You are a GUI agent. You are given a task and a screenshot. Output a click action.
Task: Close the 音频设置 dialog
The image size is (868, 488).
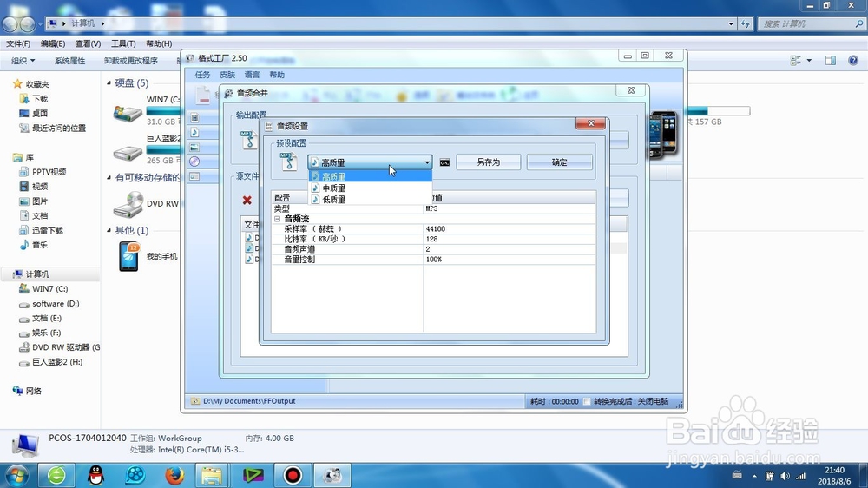(590, 123)
